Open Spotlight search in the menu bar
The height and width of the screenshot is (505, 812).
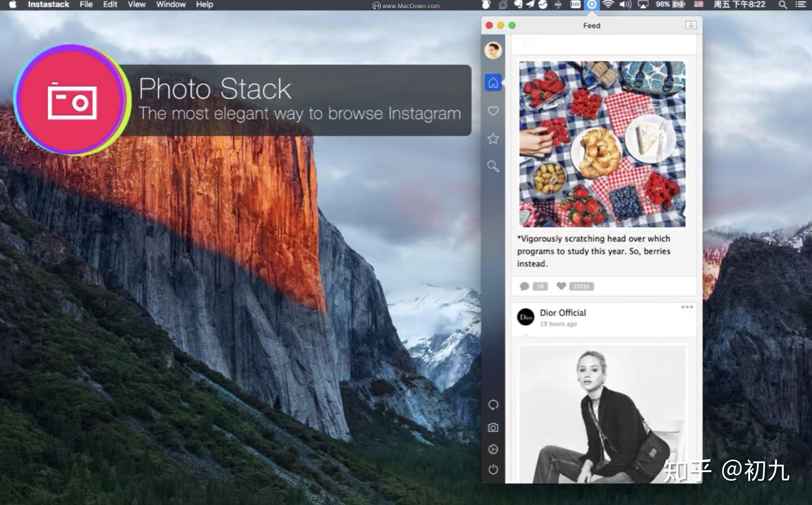point(783,5)
